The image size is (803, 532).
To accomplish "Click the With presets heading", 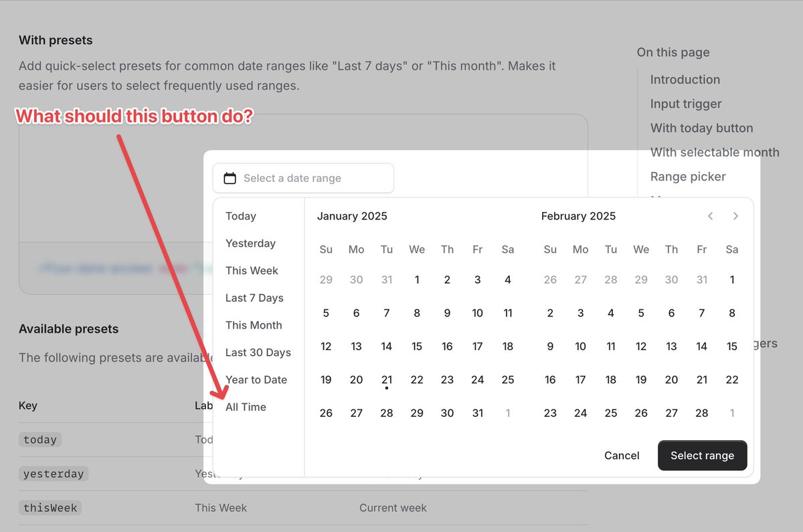I will coord(56,40).
